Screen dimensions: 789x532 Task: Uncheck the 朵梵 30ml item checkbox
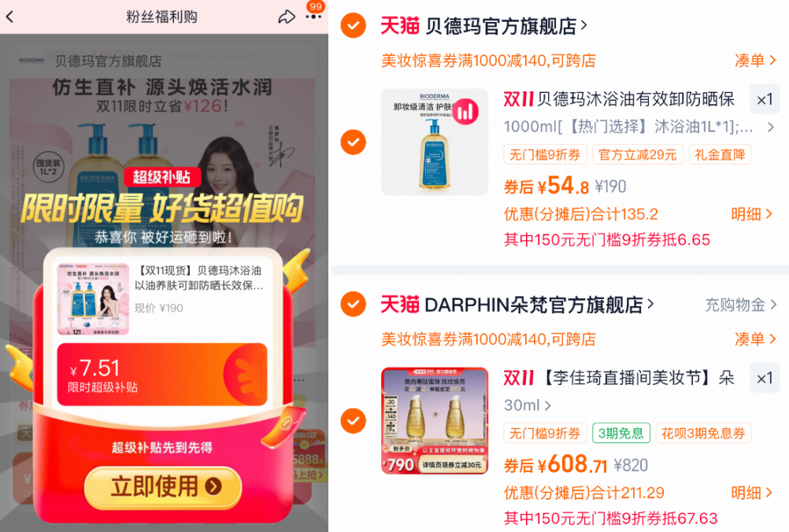354,420
